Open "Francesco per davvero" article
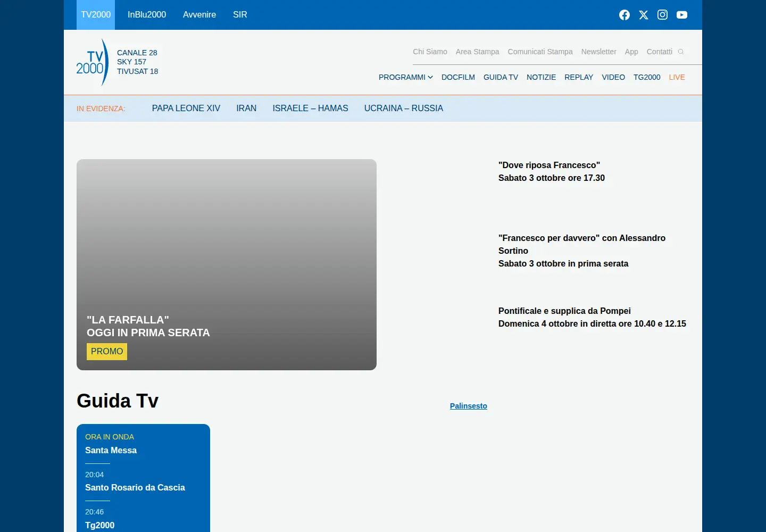 pos(582,251)
